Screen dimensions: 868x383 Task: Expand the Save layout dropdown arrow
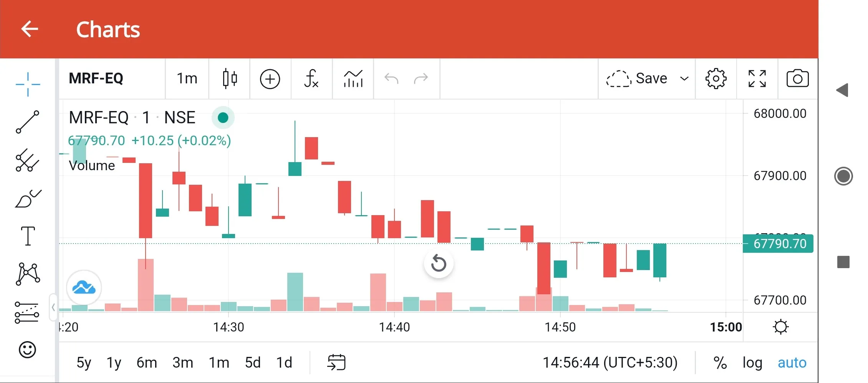click(x=684, y=79)
